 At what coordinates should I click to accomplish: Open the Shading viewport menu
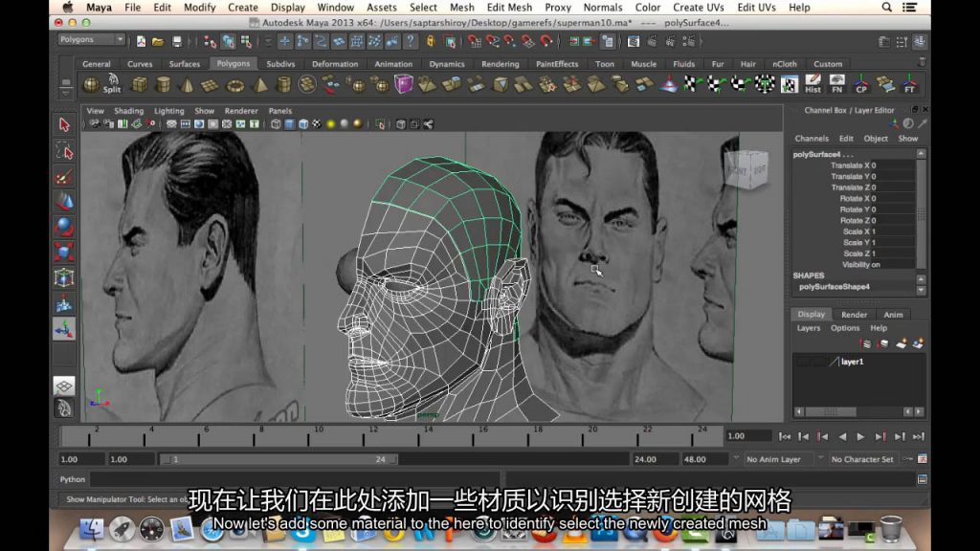[129, 111]
